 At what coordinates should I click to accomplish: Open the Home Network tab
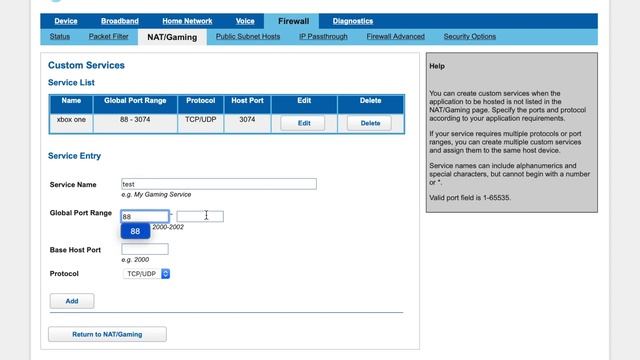[187, 21]
